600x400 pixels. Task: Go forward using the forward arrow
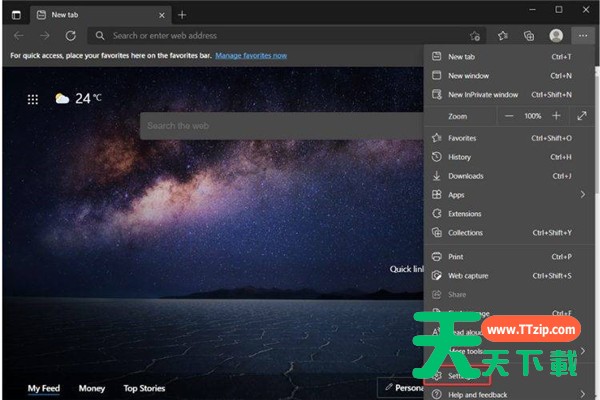pyautogui.click(x=45, y=36)
